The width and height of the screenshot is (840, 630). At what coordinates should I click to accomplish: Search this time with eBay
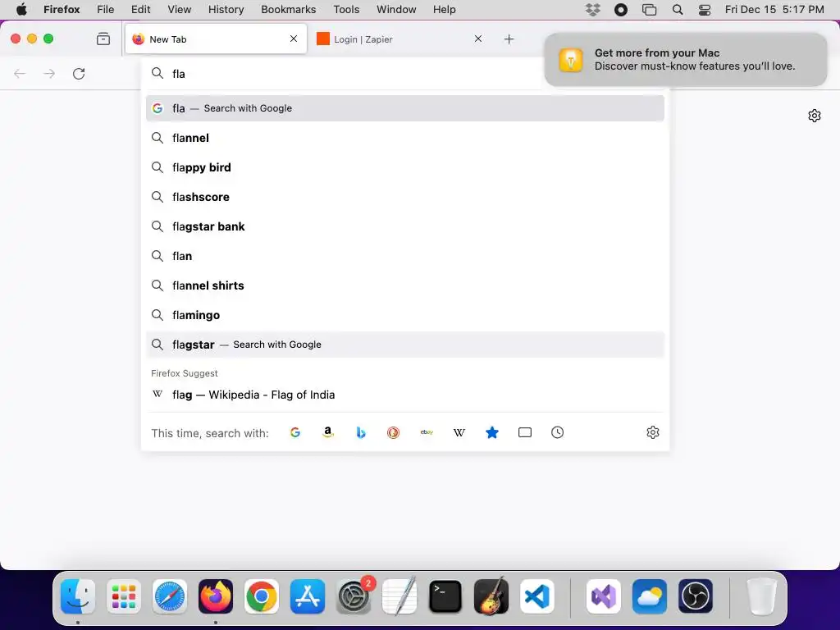click(427, 432)
